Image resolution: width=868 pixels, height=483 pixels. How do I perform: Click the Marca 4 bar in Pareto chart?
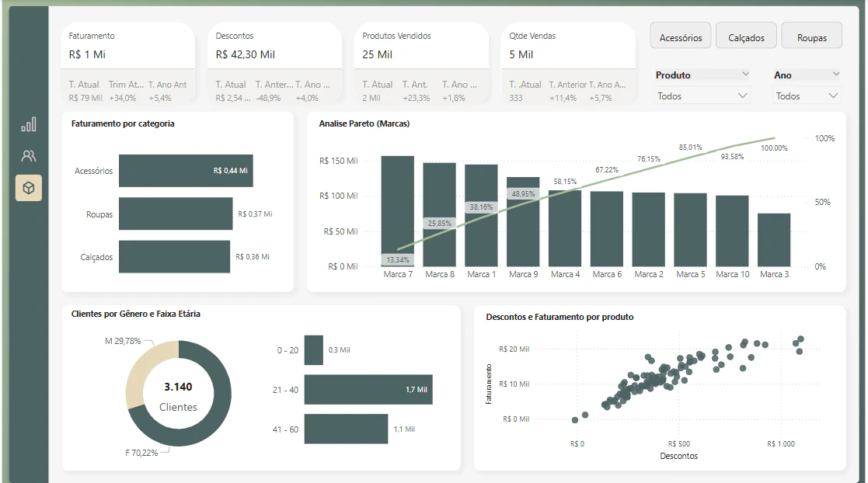coord(565,228)
